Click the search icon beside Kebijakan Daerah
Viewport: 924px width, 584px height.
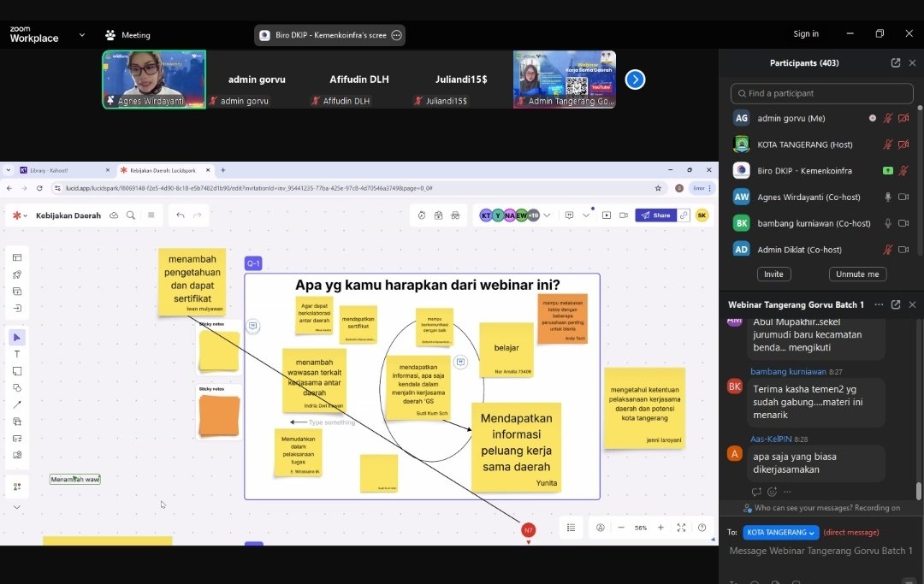131,215
